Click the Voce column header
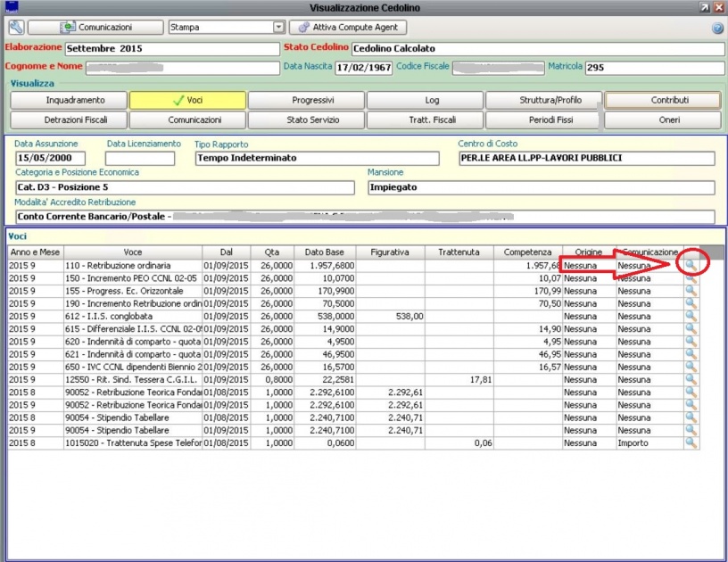The height and width of the screenshot is (562, 728). pos(132,252)
